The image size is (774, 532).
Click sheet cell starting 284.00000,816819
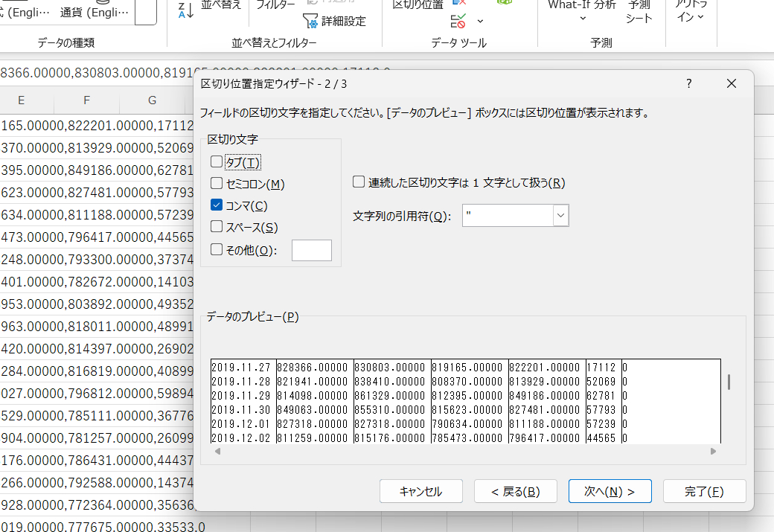(x=97, y=371)
